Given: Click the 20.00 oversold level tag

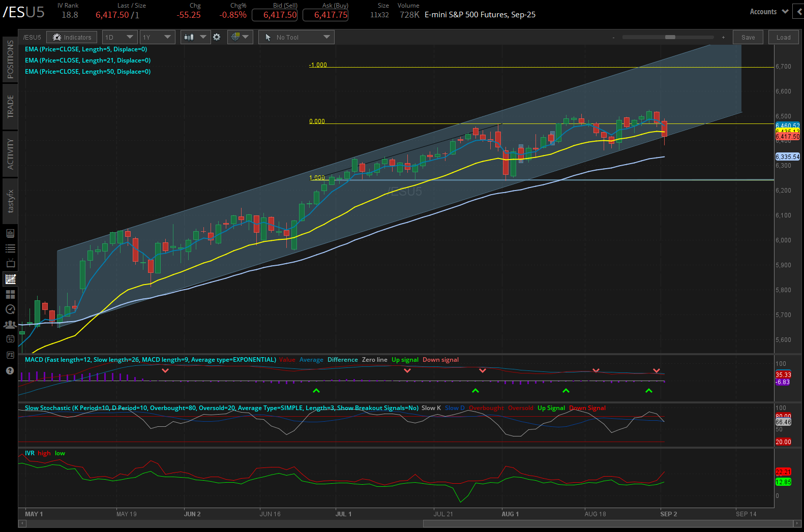Looking at the screenshot, I should [x=783, y=442].
